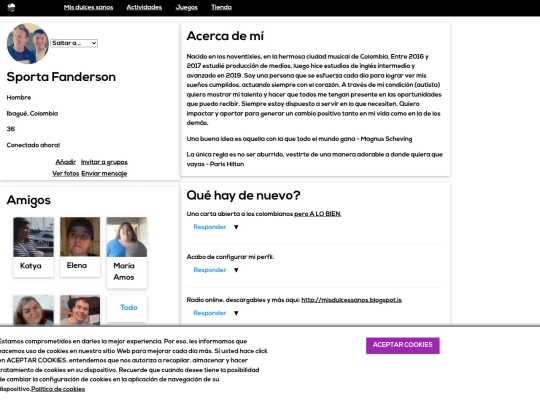The width and height of the screenshot is (540, 405).
Task: Open Elena's friend photo
Action: [x=80, y=237]
